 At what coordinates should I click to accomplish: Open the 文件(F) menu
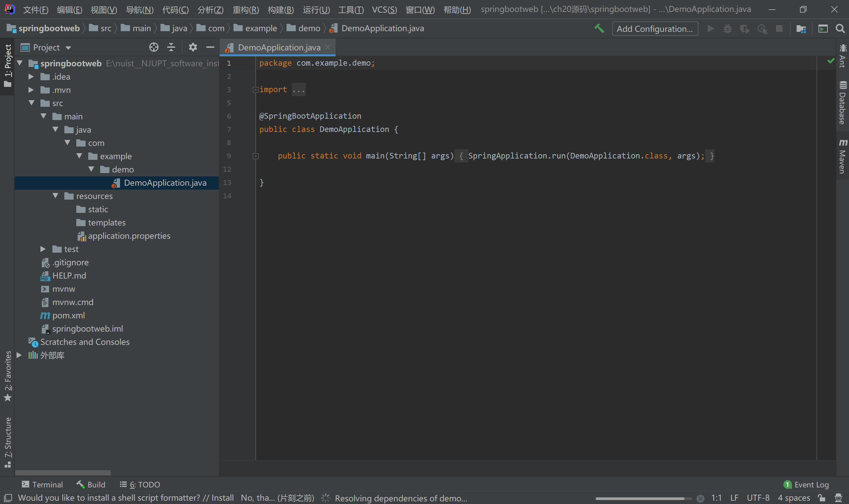coord(36,10)
